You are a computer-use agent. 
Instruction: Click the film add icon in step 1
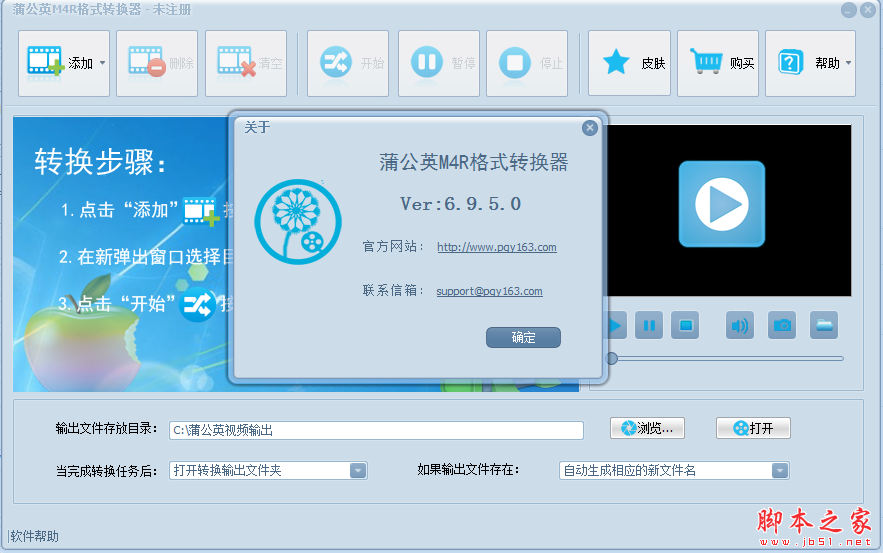pos(200,211)
